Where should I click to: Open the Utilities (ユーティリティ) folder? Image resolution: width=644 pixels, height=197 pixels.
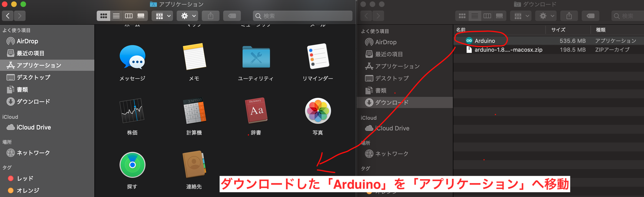(x=256, y=57)
